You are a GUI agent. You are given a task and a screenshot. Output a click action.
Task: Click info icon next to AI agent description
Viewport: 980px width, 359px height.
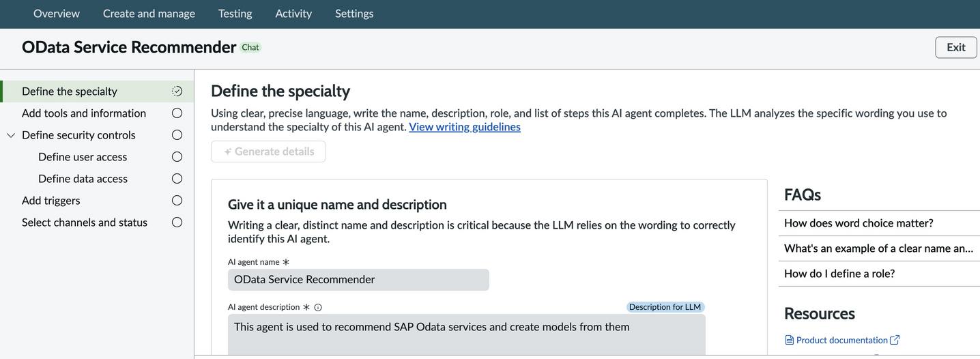tap(318, 308)
